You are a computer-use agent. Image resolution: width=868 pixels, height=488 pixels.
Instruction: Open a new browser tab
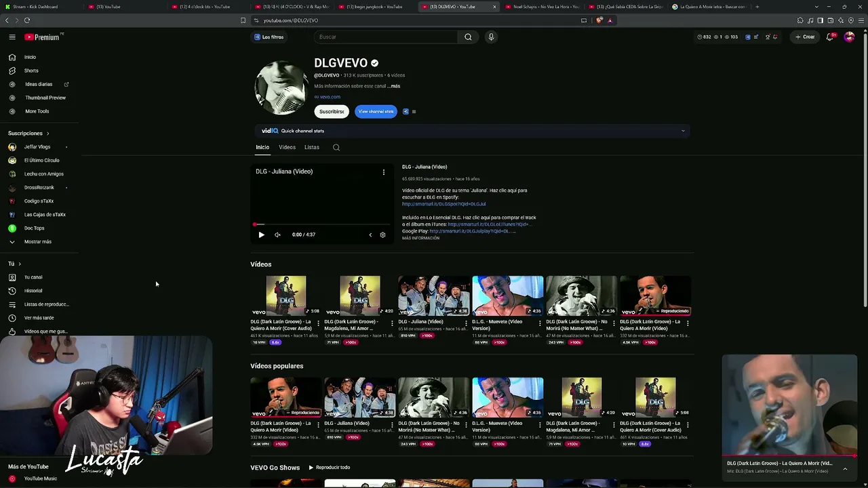click(x=757, y=7)
